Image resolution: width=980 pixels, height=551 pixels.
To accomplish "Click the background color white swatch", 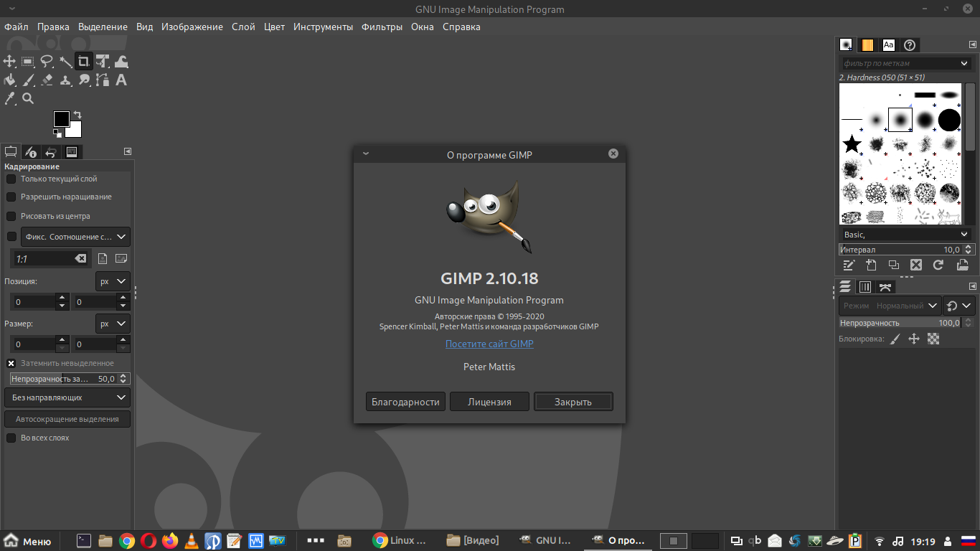I will pyautogui.click(x=75, y=130).
